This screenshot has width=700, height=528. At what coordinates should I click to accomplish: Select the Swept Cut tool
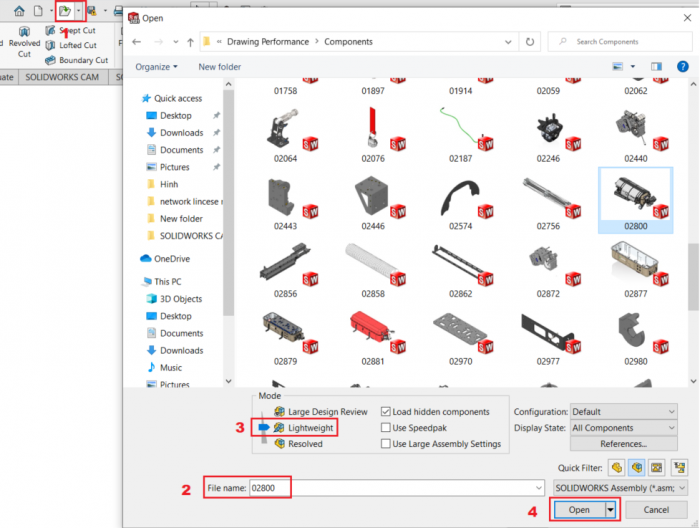(71, 30)
